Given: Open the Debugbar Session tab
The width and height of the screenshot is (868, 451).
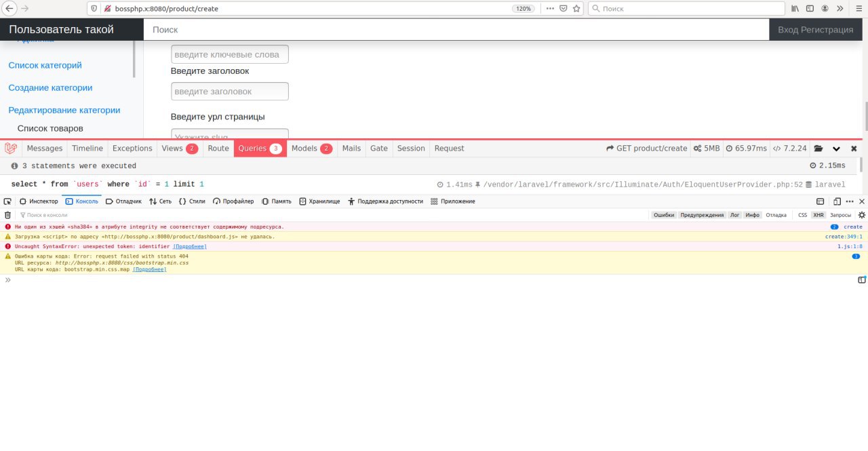Looking at the screenshot, I should click(411, 149).
